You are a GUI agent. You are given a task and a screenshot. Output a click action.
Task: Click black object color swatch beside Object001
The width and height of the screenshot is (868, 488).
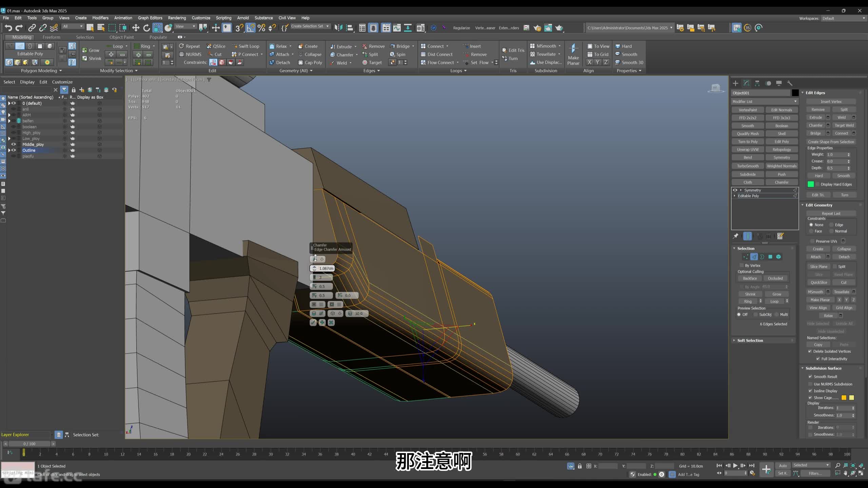point(795,93)
